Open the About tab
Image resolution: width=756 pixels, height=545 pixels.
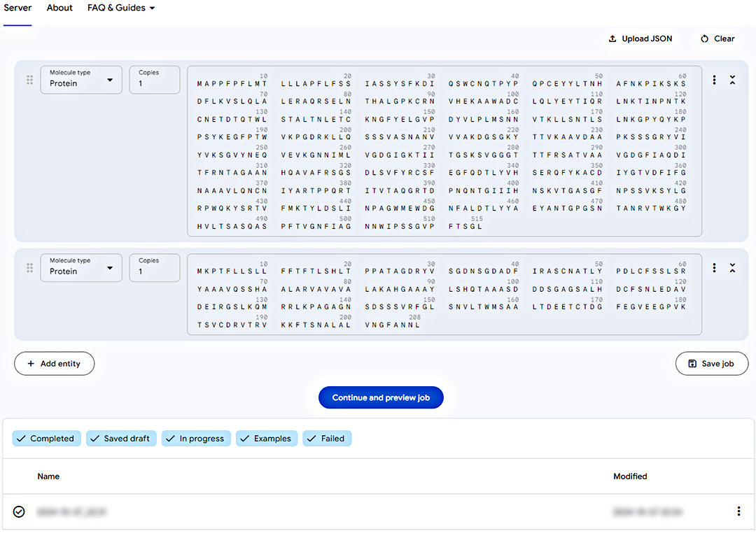(x=59, y=8)
